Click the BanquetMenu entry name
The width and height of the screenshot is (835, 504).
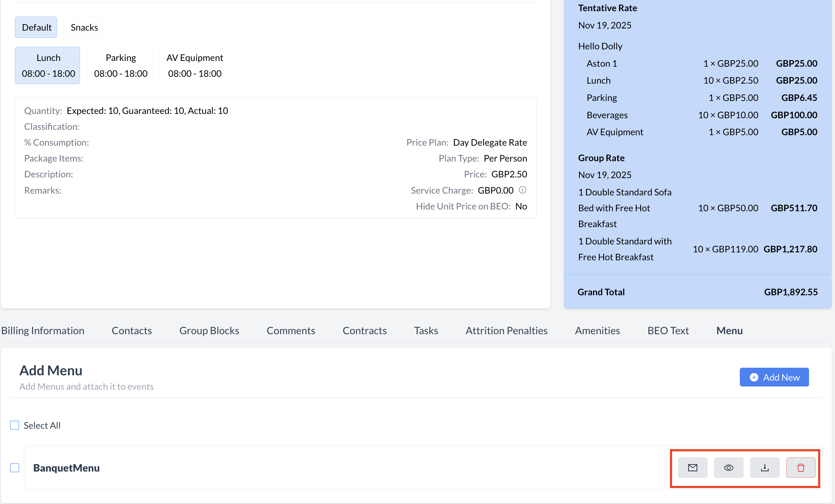click(66, 468)
